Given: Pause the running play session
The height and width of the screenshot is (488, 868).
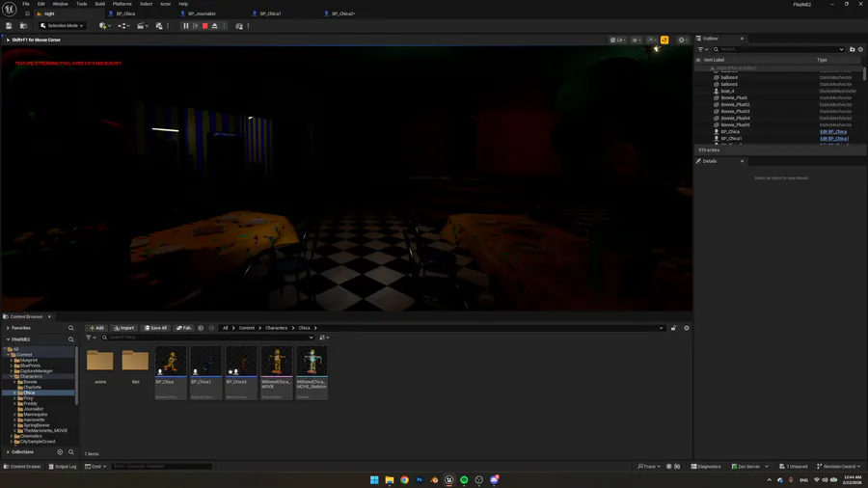Looking at the screenshot, I should [x=185, y=25].
